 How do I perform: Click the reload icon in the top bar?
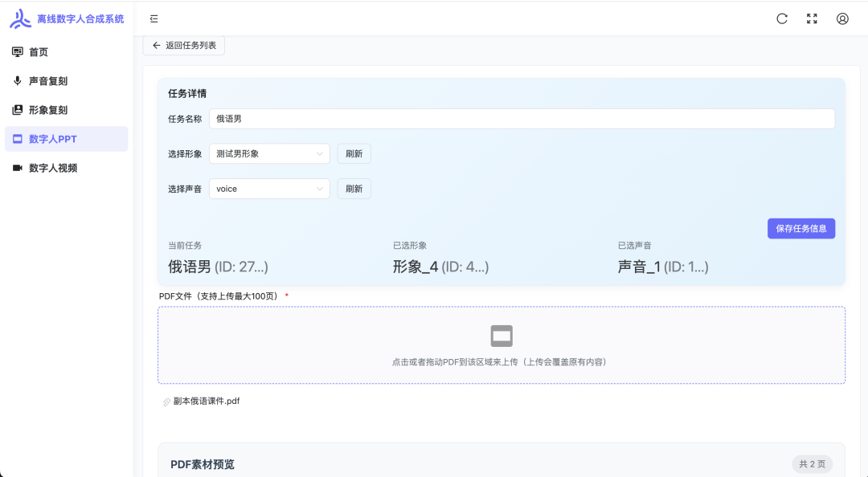click(x=782, y=18)
